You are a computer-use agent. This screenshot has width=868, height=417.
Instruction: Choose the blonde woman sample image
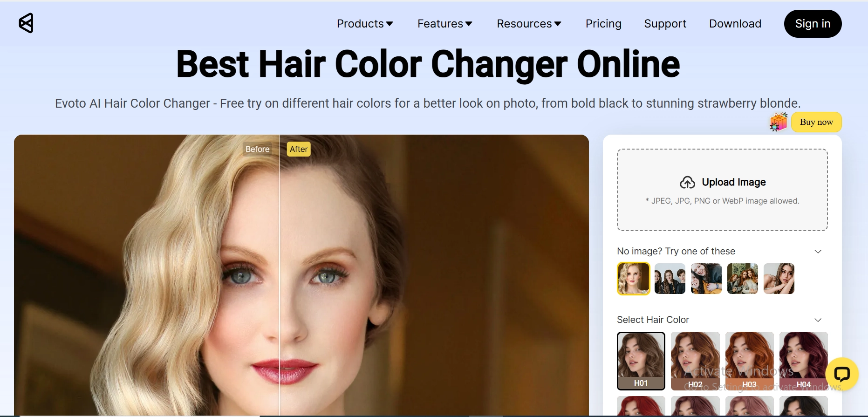click(633, 279)
